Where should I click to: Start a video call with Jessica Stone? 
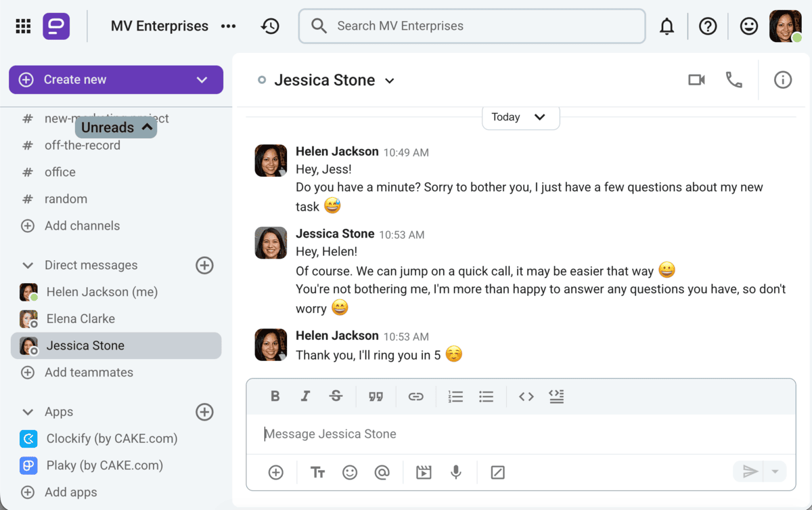point(696,80)
